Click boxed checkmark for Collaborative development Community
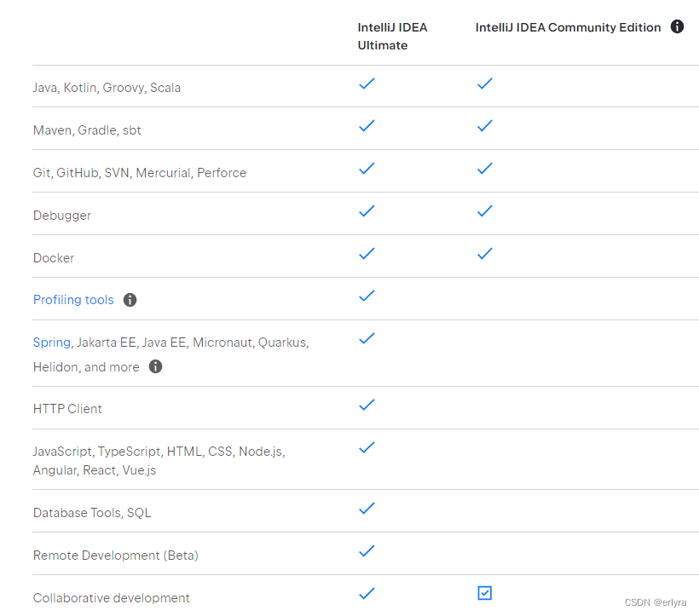 [484, 593]
